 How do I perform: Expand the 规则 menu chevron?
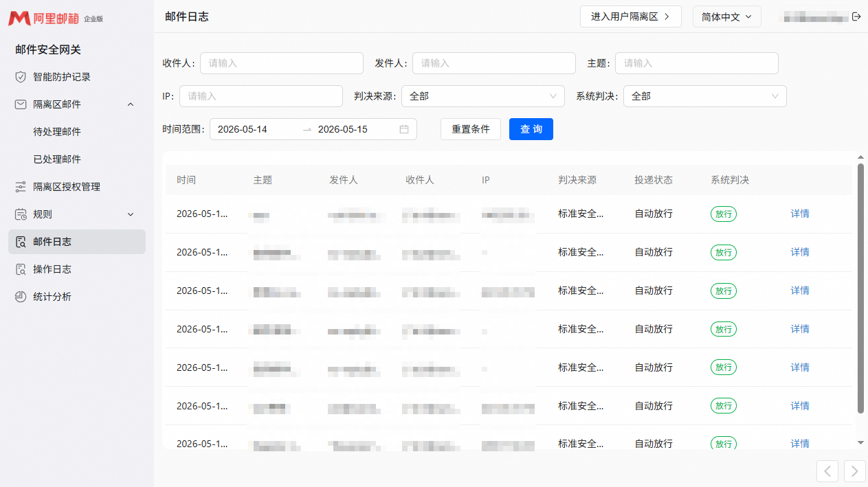(x=131, y=214)
